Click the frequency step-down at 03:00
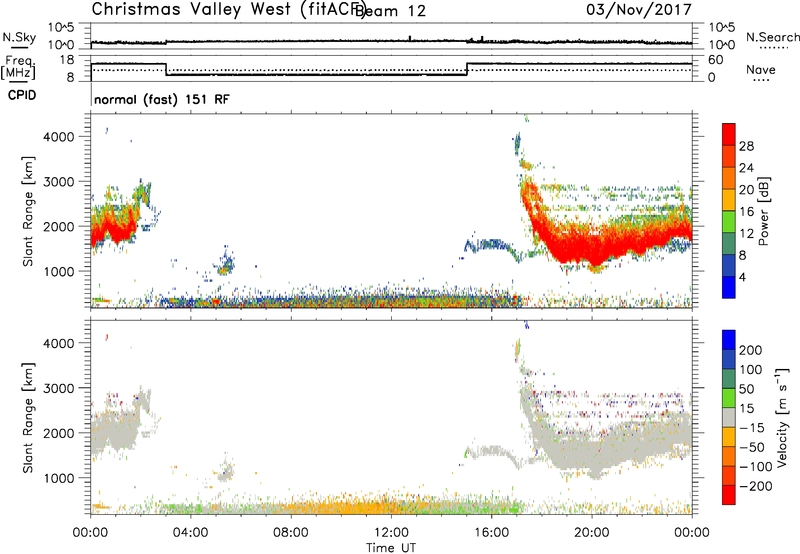 (166, 69)
